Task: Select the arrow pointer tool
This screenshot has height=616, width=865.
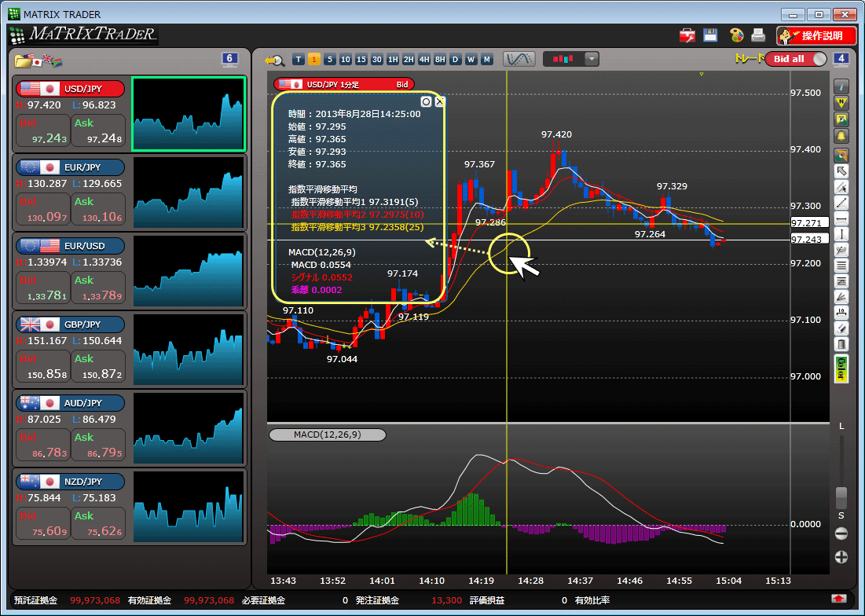Action: [841, 171]
